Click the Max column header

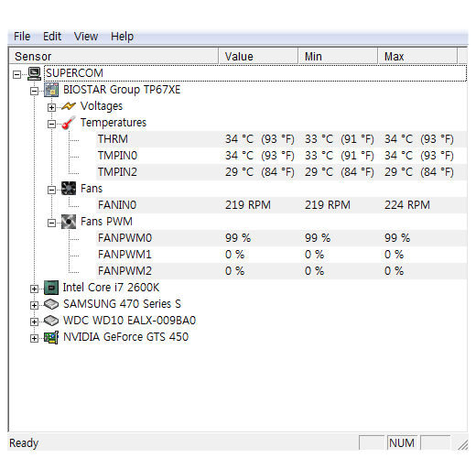[417, 56]
